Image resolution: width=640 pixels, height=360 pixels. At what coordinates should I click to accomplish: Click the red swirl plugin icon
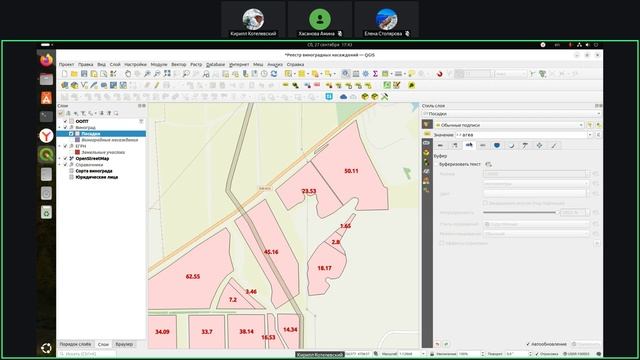coord(440,74)
